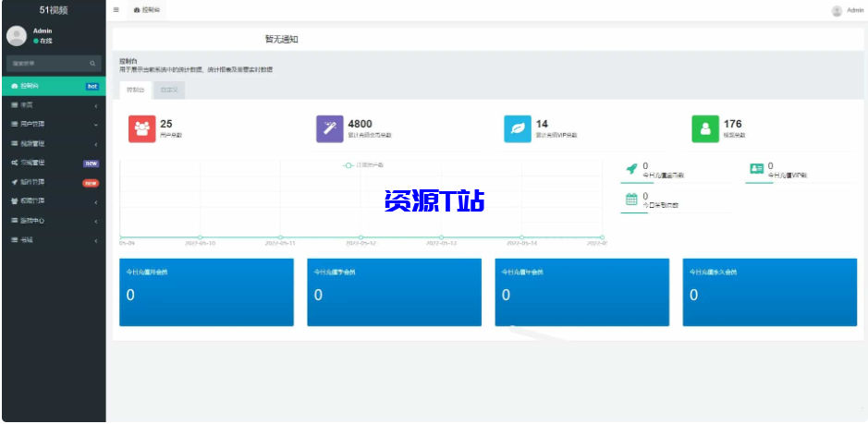The image size is (868, 424).
Task: Select the 控制台 tab in the top tab bar
Action: [x=147, y=10]
